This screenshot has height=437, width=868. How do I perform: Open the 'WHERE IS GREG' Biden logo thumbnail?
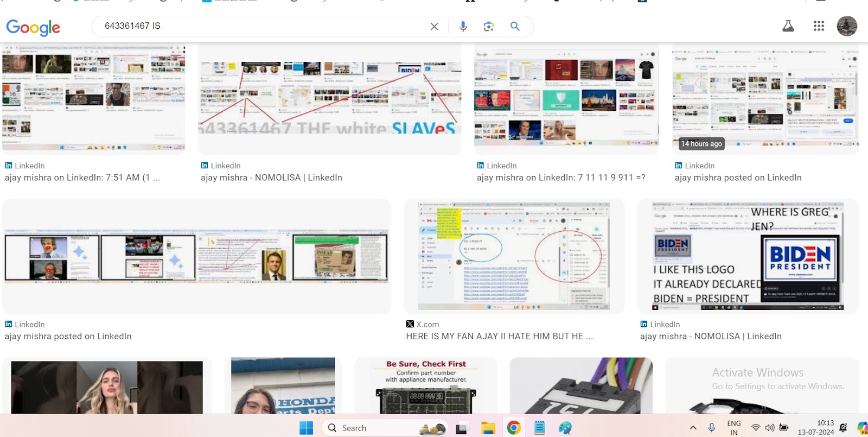pos(748,256)
